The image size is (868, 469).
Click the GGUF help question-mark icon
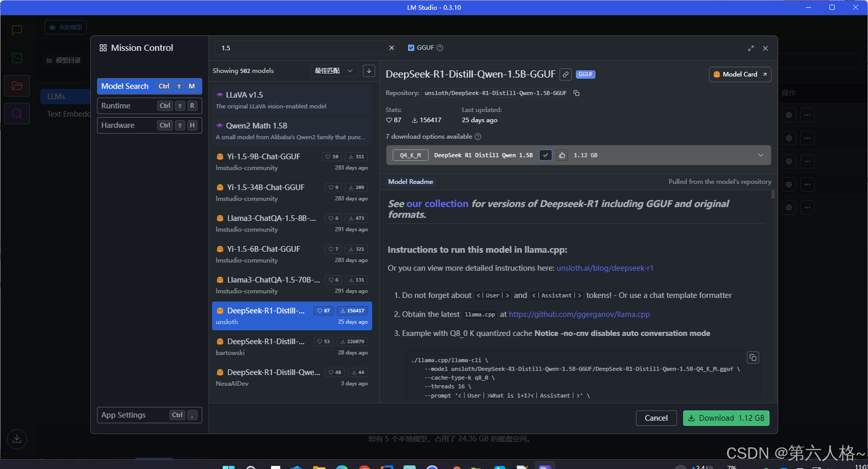click(440, 48)
